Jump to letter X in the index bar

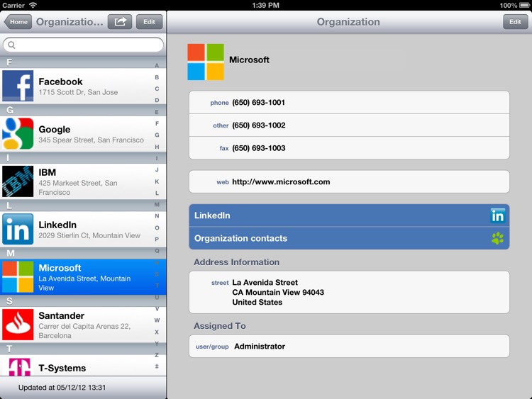click(157, 332)
